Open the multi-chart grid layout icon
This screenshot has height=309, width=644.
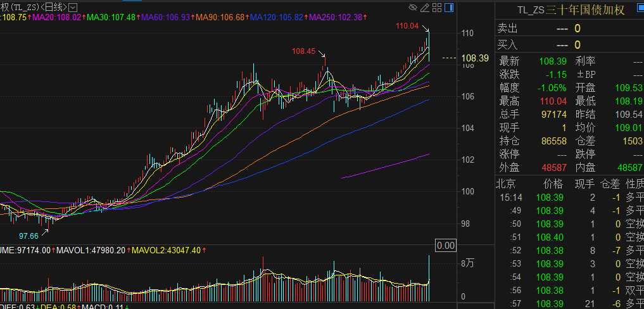pos(437,7)
